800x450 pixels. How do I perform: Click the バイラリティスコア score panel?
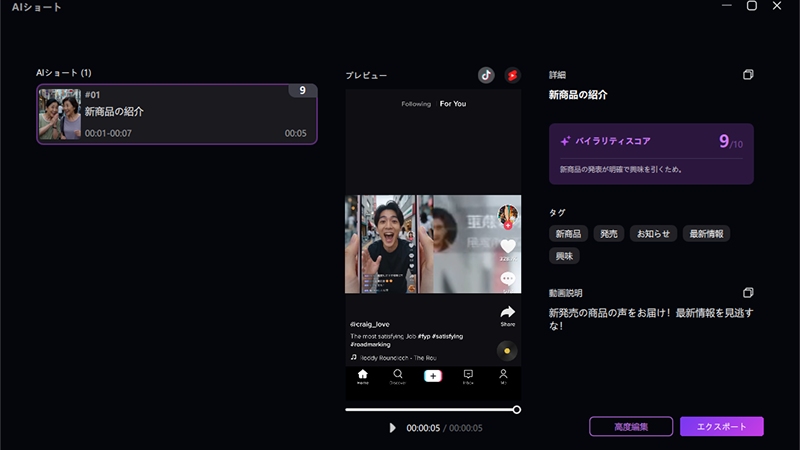pos(651,154)
